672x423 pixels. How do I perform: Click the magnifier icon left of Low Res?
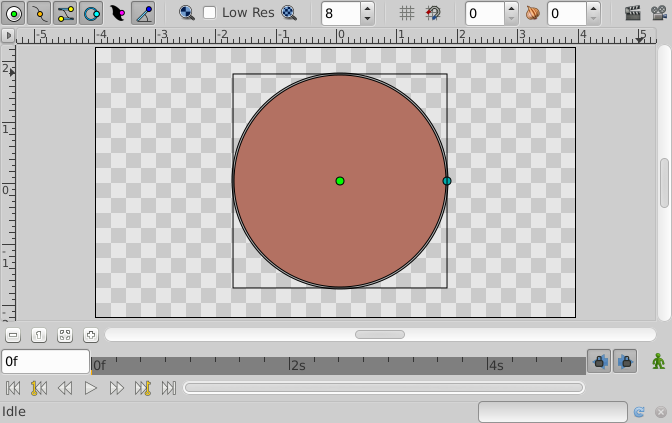pos(186,13)
